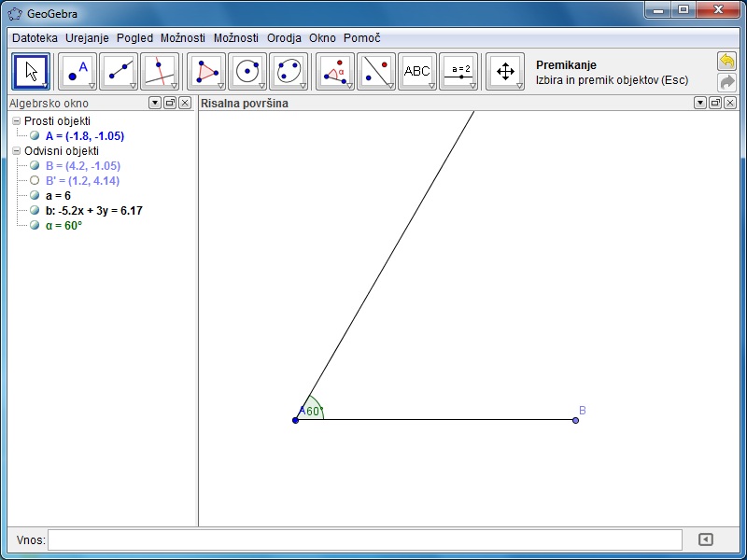Choose the Ellipse conic tool
This screenshot has height=560, width=747.
tap(289, 71)
